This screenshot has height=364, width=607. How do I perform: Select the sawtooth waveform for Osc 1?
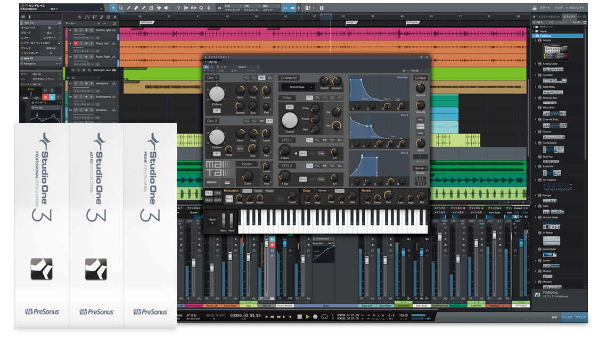coord(262,78)
